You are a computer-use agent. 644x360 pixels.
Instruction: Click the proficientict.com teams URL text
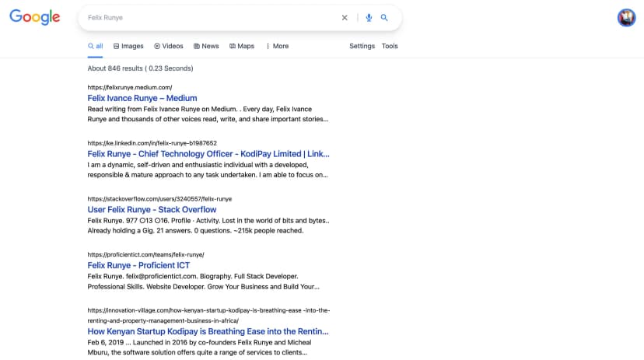pyautogui.click(x=145, y=254)
